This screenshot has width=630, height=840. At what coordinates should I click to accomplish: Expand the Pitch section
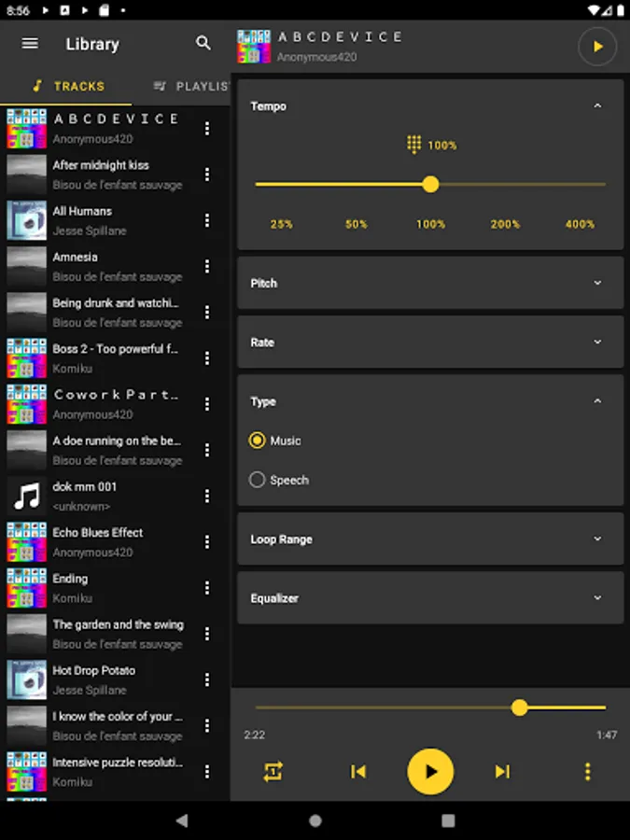pos(598,283)
